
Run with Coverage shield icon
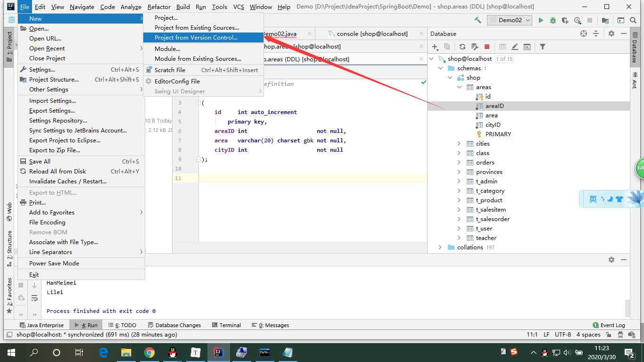pos(565,20)
